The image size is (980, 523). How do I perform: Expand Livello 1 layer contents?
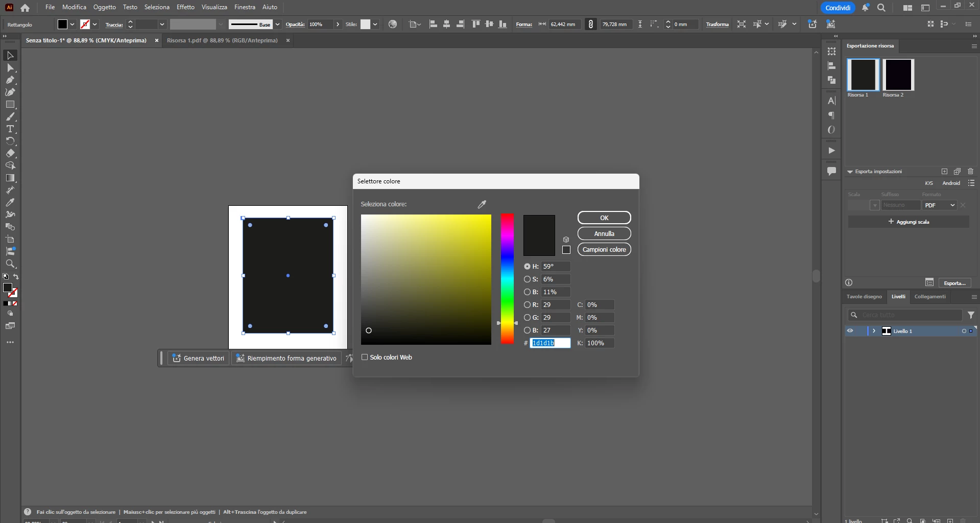874,331
